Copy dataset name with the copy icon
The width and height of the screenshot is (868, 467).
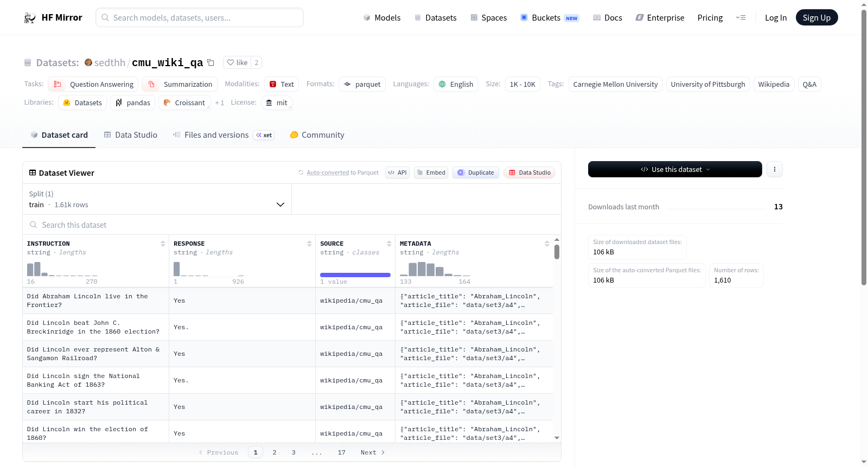tap(210, 62)
